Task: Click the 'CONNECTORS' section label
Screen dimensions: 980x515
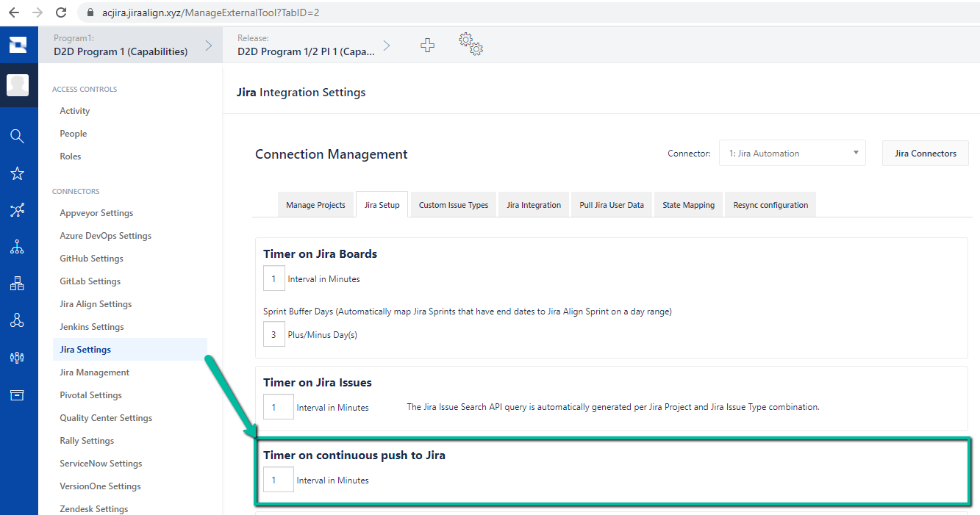Action: tap(76, 192)
